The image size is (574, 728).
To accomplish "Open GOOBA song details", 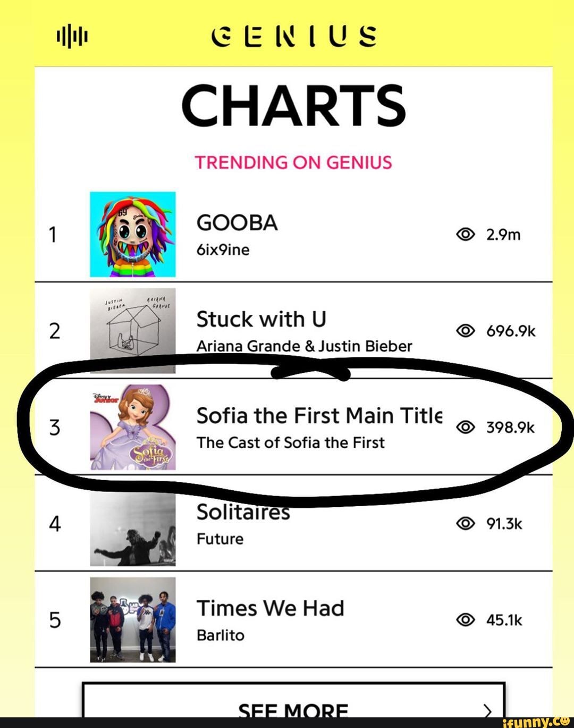I will click(x=237, y=223).
